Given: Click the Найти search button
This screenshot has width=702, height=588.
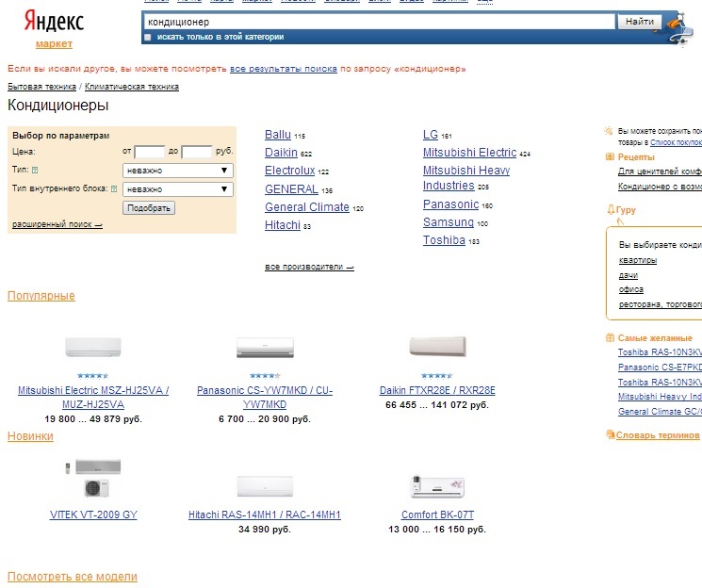Looking at the screenshot, I should tap(639, 22).
